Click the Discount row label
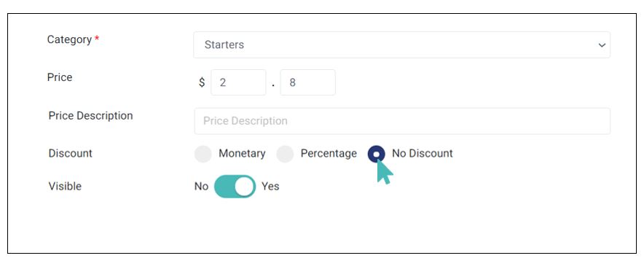644x269 pixels. (x=70, y=154)
